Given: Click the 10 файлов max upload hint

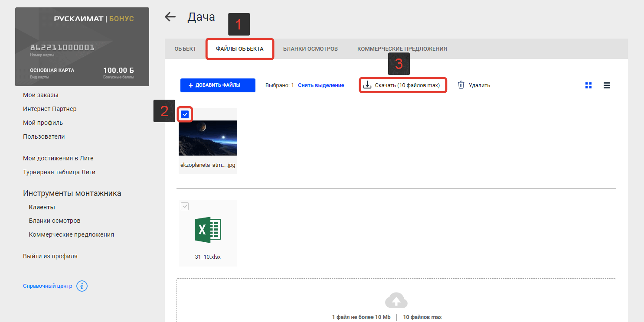Looking at the screenshot, I should click(x=422, y=317).
